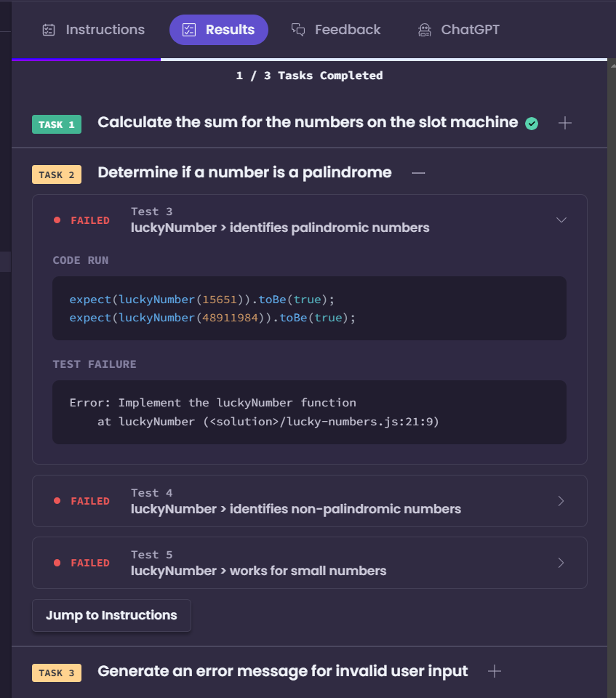The width and height of the screenshot is (616, 698).
Task: Click the Instructions checklist icon
Action: click(x=49, y=30)
